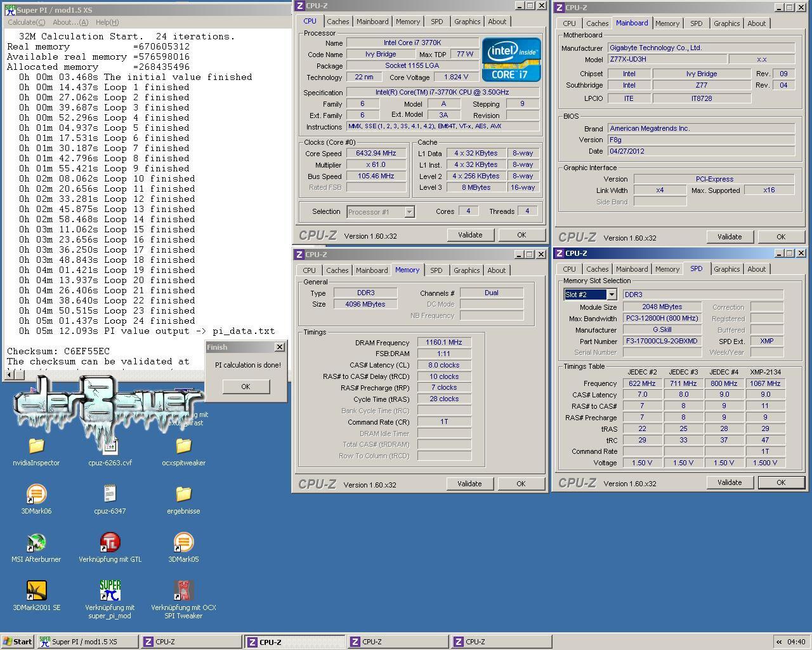Image resolution: width=812 pixels, height=650 pixels.
Task: Click the Core Voltage value 1.824 V
Action: 455,77
